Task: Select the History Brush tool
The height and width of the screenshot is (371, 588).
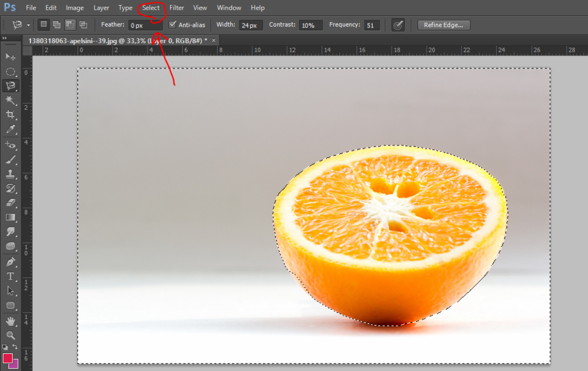Action: click(x=10, y=188)
